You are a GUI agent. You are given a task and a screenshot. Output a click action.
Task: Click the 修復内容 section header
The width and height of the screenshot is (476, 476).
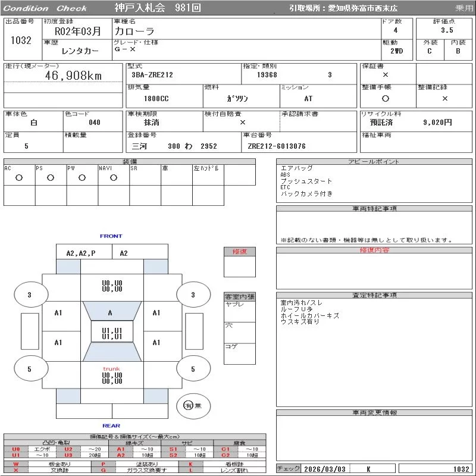(374, 250)
